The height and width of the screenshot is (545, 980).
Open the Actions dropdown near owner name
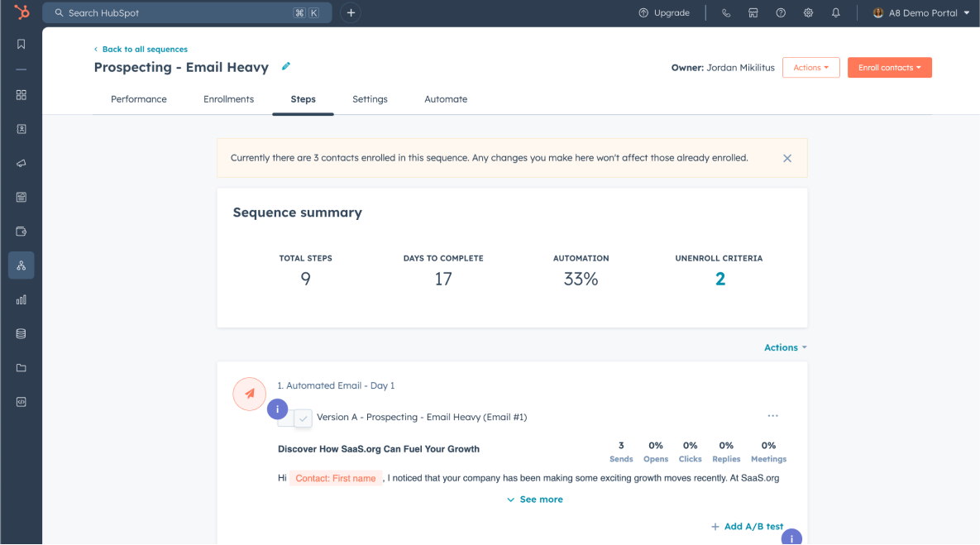tap(810, 68)
